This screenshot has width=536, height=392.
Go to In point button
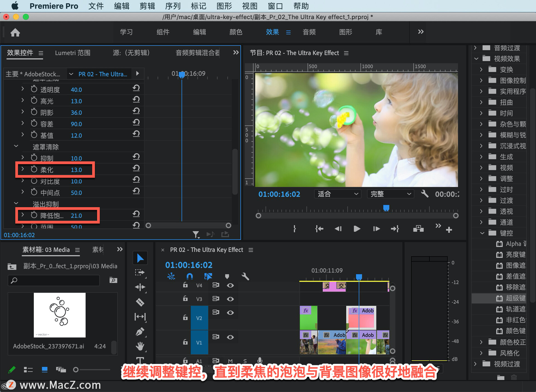coord(319,229)
